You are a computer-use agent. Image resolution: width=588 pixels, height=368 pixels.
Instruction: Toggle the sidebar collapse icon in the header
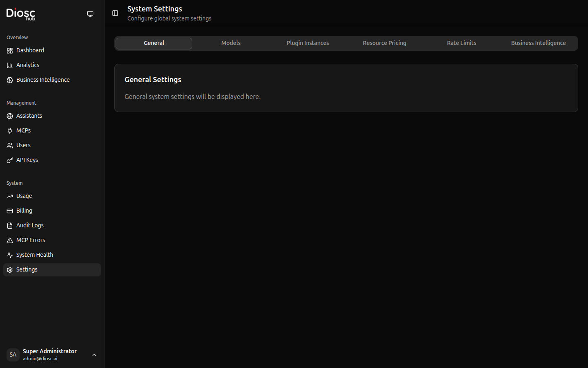click(115, 13)
